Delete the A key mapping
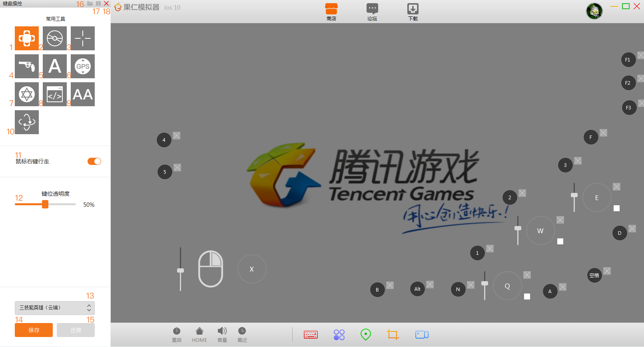Image resolution: width=644 pixels, height=347 pixels. 562,287
